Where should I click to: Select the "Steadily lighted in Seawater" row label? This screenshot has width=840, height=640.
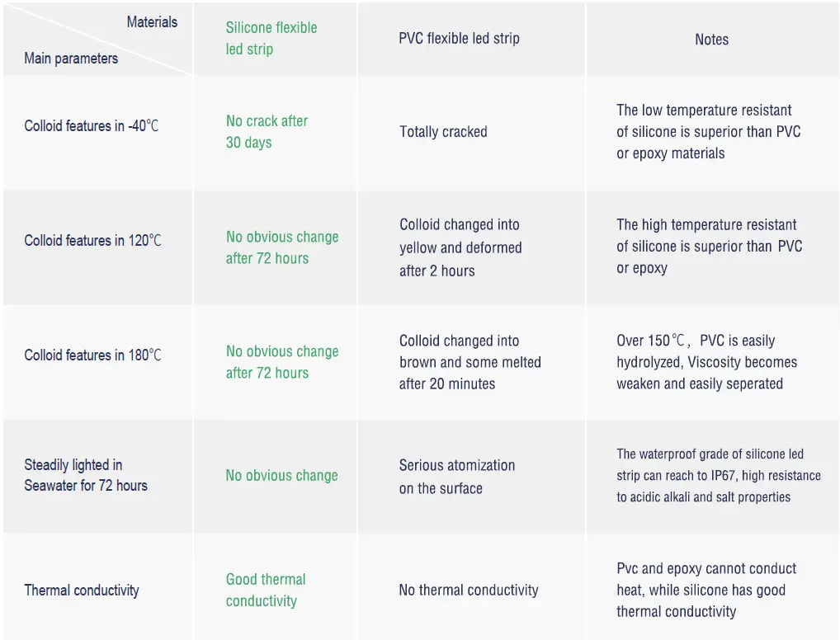[86, 475]
